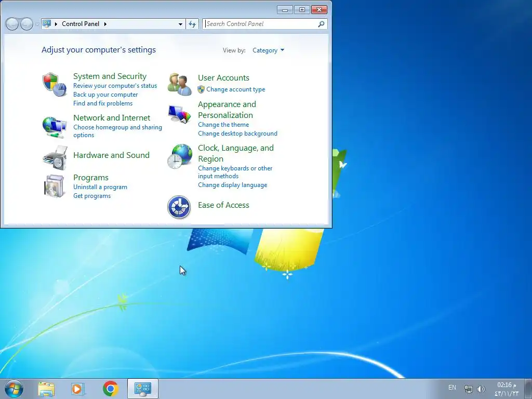Click Change display language

pyautogui.click(x=232, y=185)
